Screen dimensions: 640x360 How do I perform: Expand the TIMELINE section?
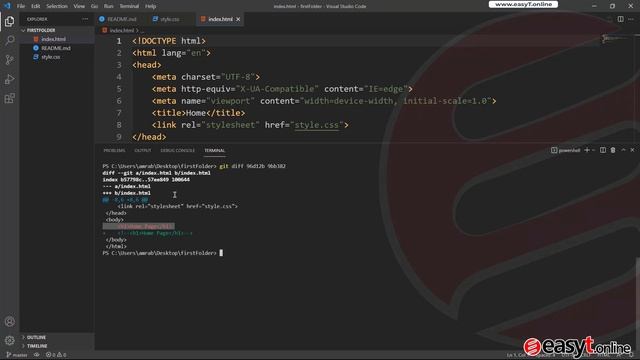pyautogui.click(x=37, y=346)
